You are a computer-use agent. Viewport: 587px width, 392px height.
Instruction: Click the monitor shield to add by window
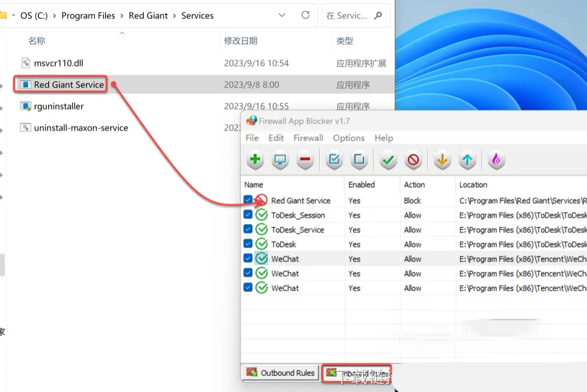(280, 159)
